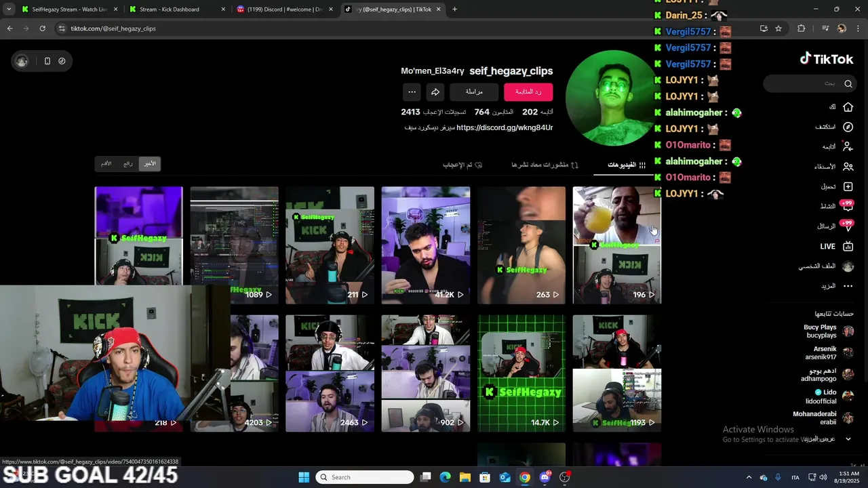Open Bucy Plays followed account
868x488 pixels.
click(828, 331)
